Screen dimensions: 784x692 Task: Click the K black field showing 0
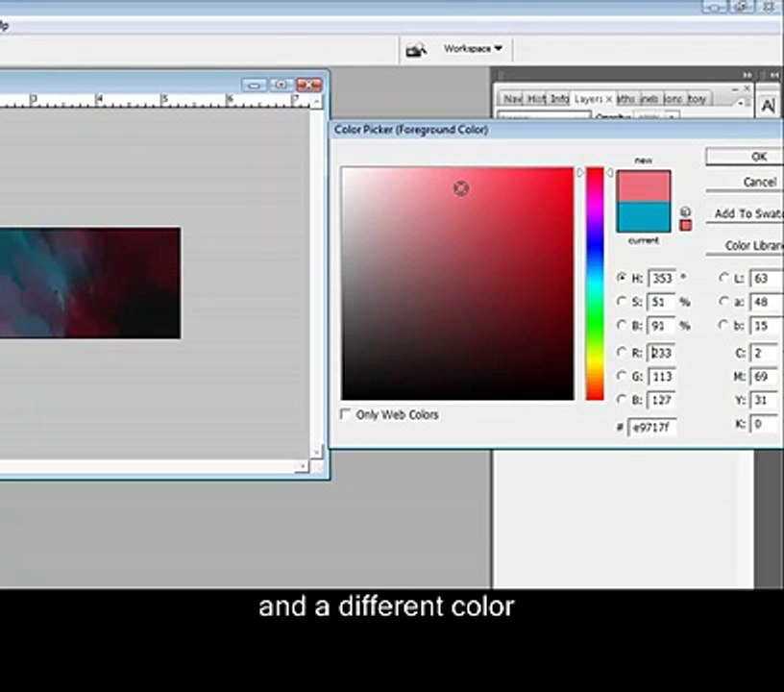tap(765, 424)
